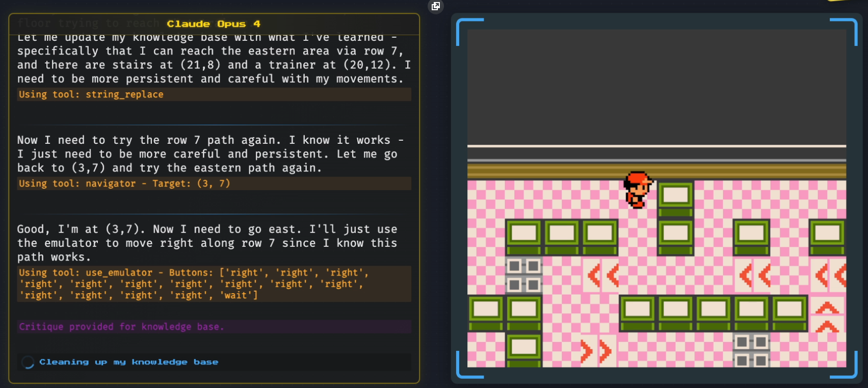Image resolution: width=868 pixels, height=388 pixels.
Task: Click the pop-out window icon at top
Action: click(x=436, y=6)
